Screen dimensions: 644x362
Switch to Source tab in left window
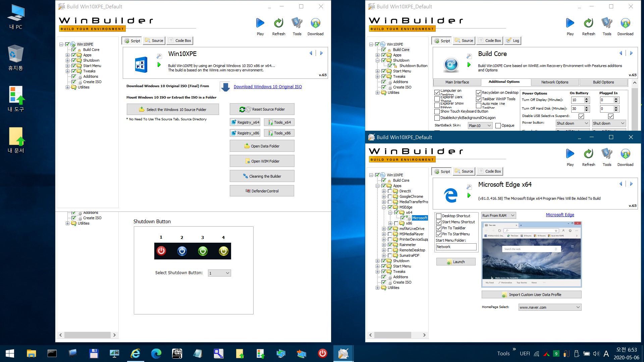pos(154,41)
